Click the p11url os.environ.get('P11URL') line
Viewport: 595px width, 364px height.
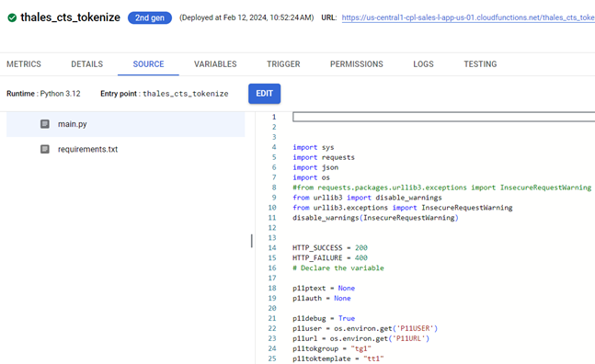360,338
